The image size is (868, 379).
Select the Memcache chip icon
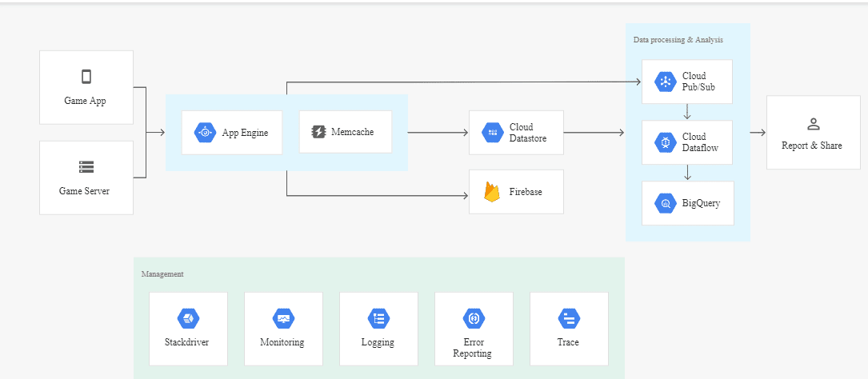click(318, 132)
